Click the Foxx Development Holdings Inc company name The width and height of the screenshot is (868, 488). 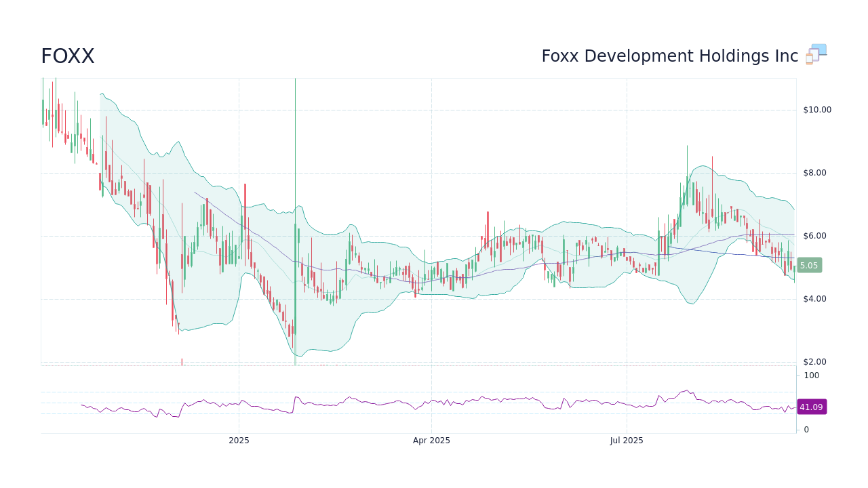click(x=670, y=56)
